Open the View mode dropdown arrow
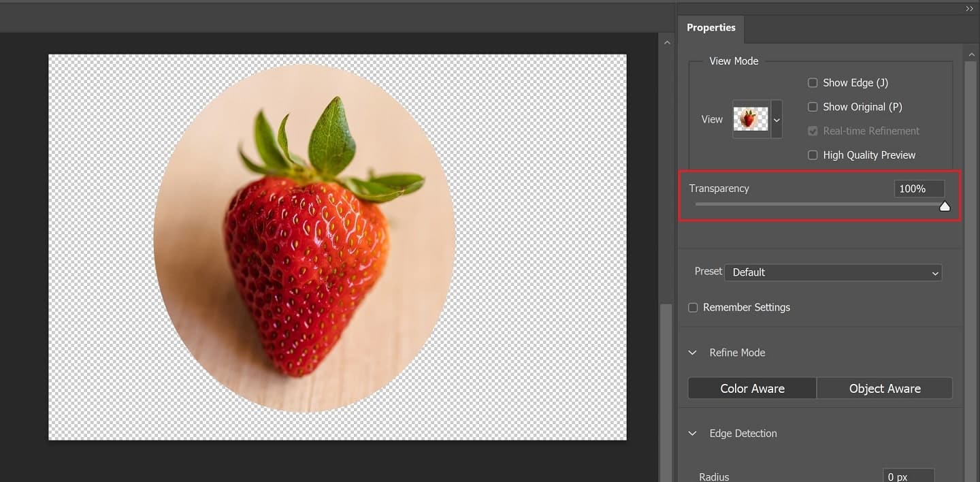This screenshot has width=980, height=482. coord(776,118)
